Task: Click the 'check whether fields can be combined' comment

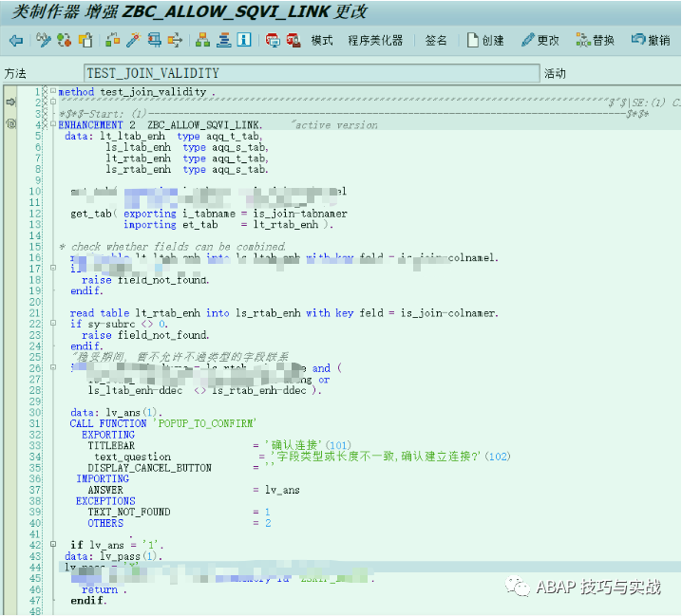Action: 173,247
